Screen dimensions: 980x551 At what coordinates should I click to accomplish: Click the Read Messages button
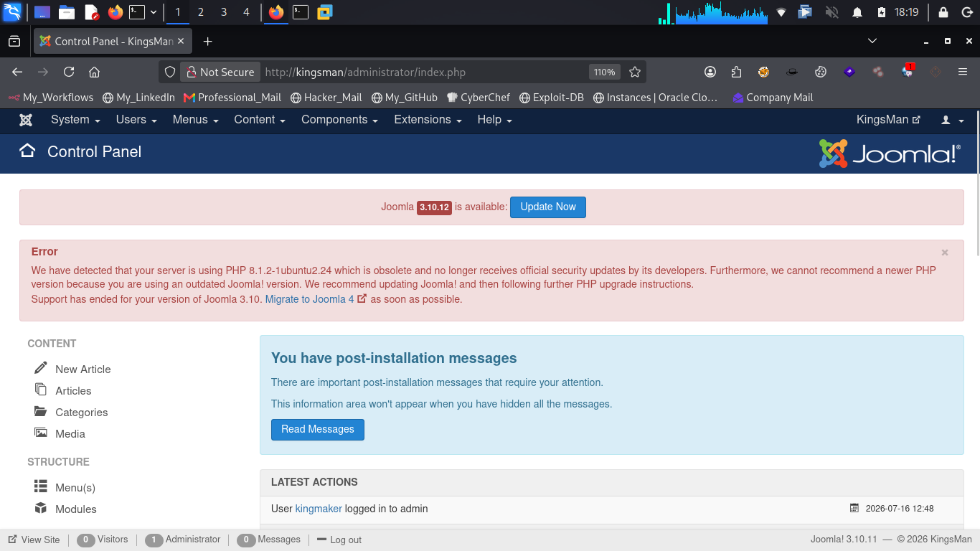318,429
